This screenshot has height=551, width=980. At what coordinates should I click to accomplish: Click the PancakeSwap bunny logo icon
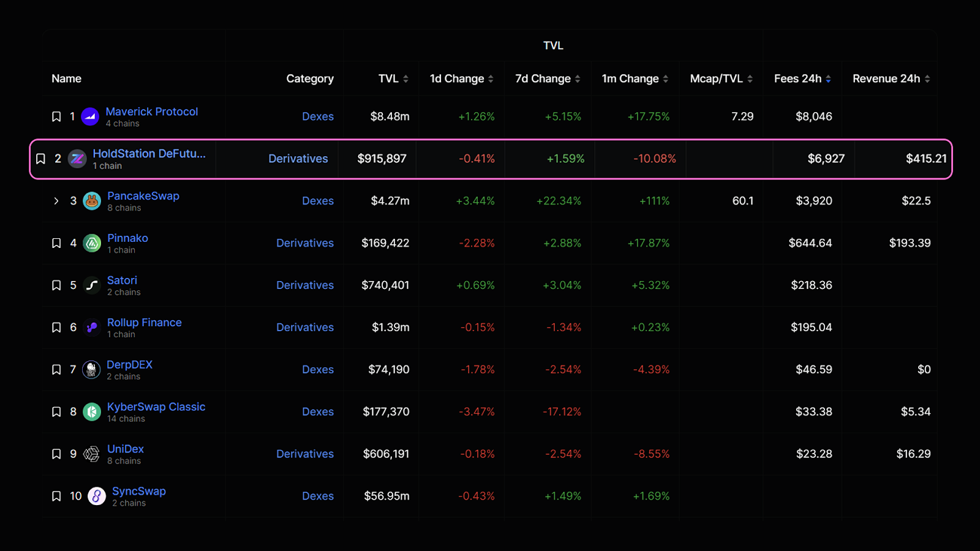point(92,201)
